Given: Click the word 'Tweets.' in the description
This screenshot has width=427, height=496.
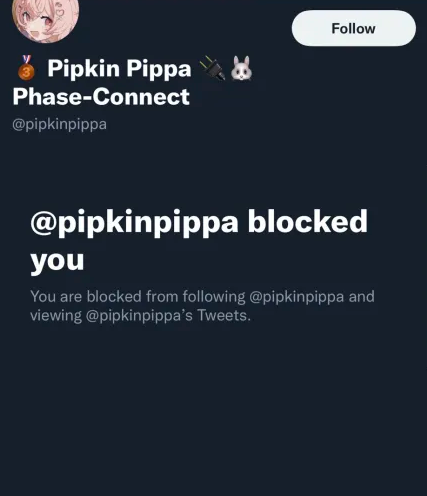Looking at the screenshot, I should 224,315.
